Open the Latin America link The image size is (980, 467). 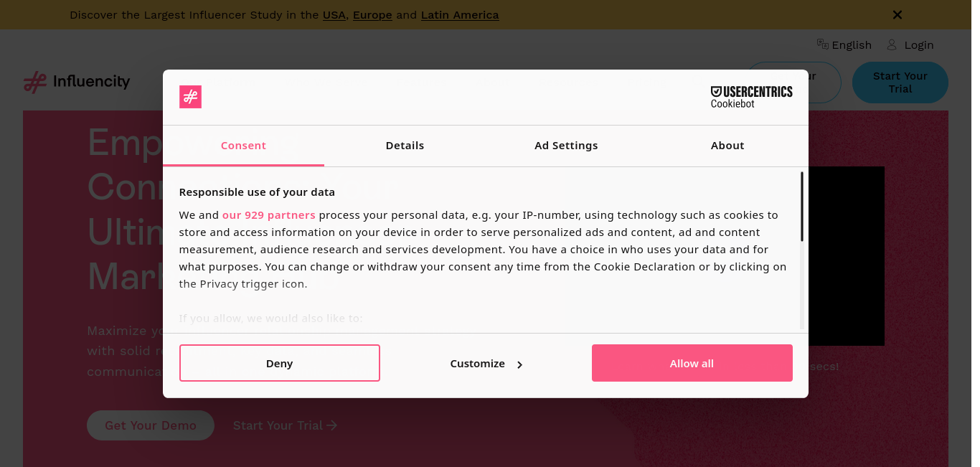tap(460, 15)
